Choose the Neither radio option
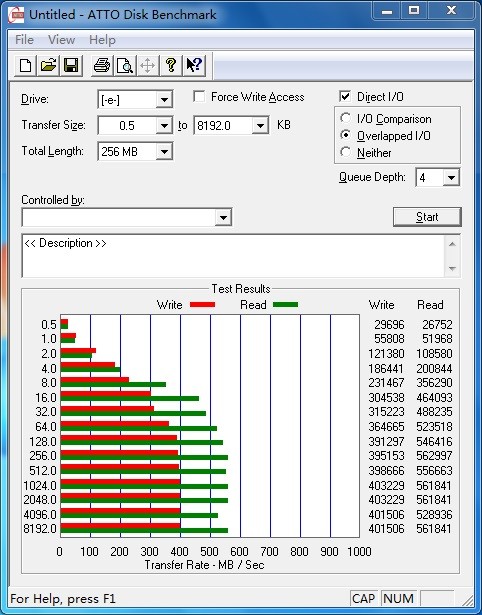This screenshot has width=482, height=615. pyautogui.click(x=346, y=152)
